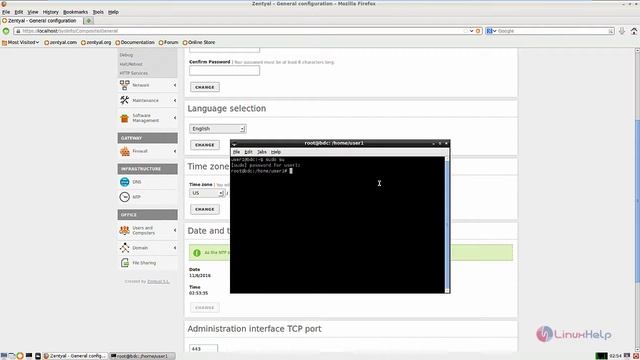Click the Zentyal S.L. link in sidebar footer

pyautogui.click(x=158, y=282)
